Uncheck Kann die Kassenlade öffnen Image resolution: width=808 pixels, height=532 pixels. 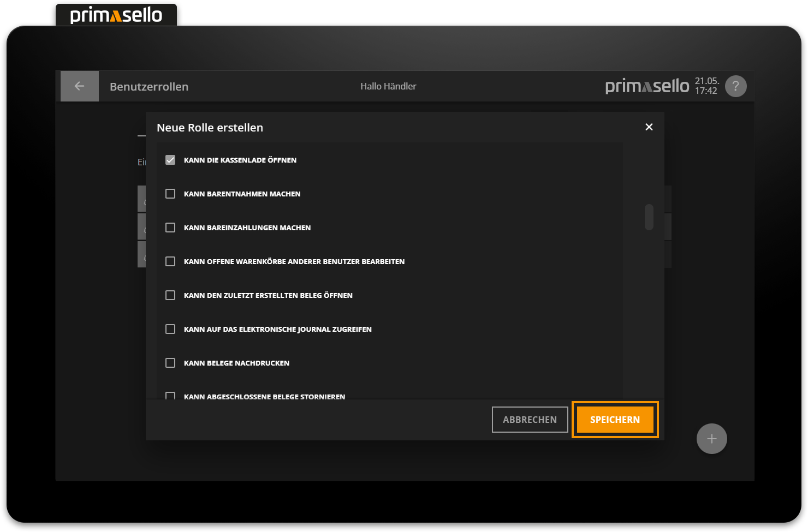(x=170, y=160)
